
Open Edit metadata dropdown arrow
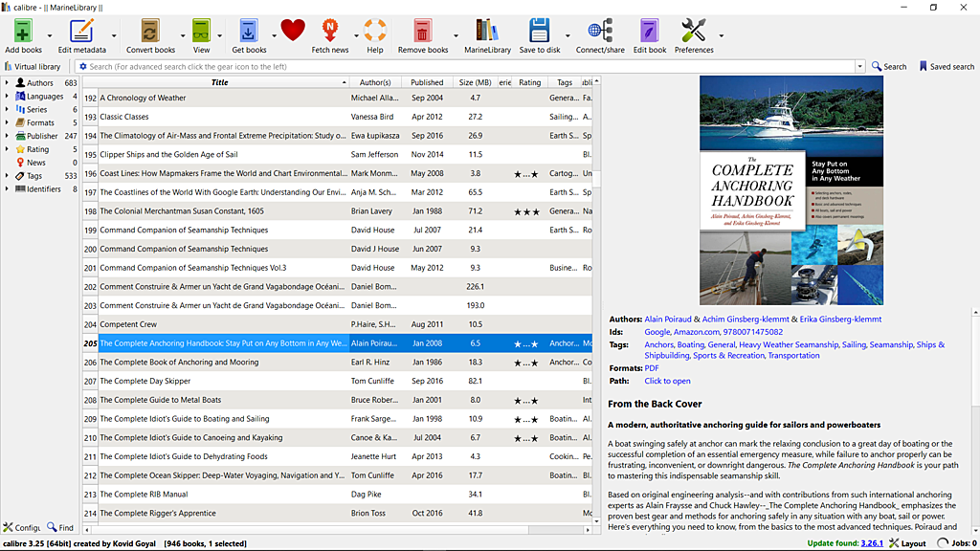coord(114,35)
